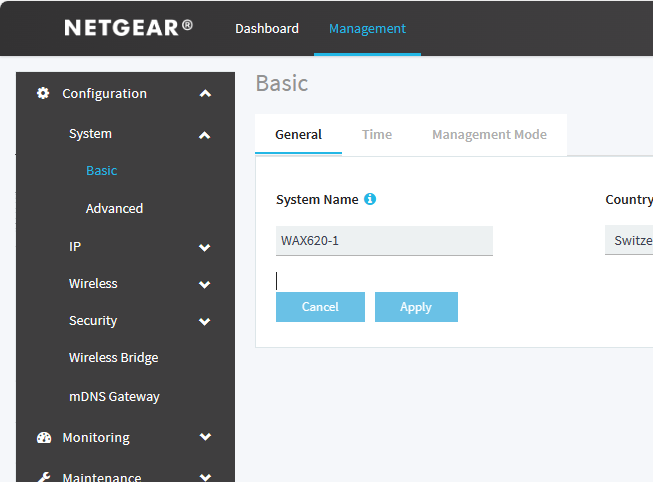Expand the Monitoring section chevron
The height and width of the screenshot is (482, 653).
(x=205, y=437)
